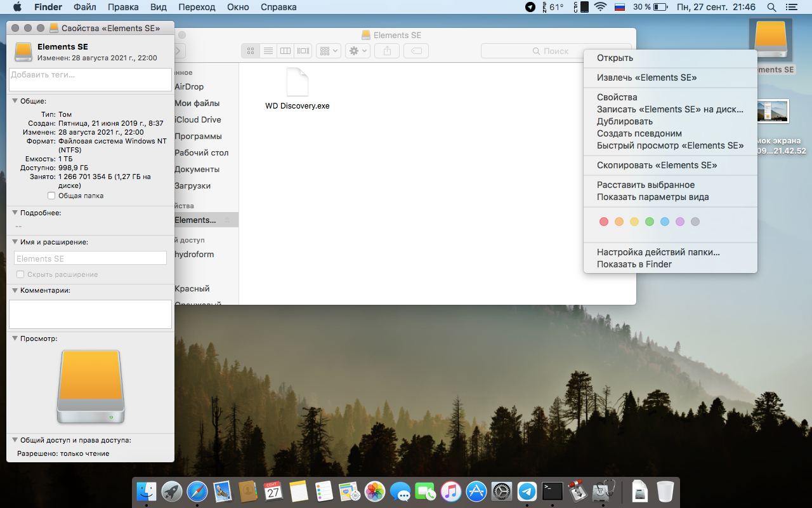Image resolution: width=812 pixels, height=508 pixels.
Task: Open System Preferences in the Dock
Action: [502, 491]
